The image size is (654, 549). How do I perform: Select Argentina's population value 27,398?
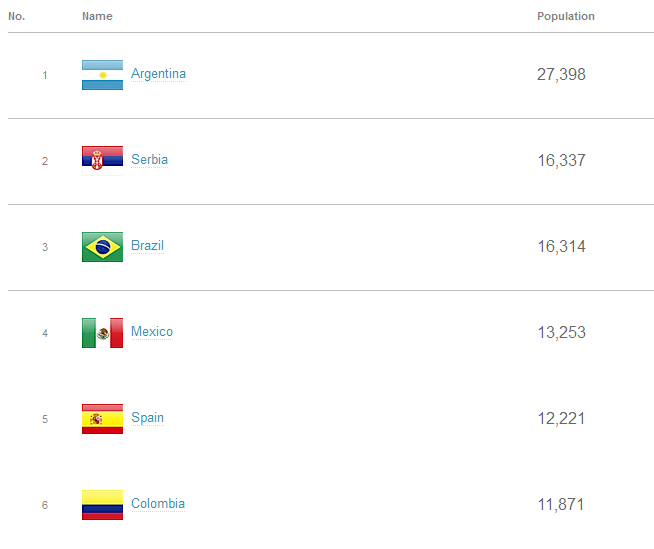click(x=561, y=75)
